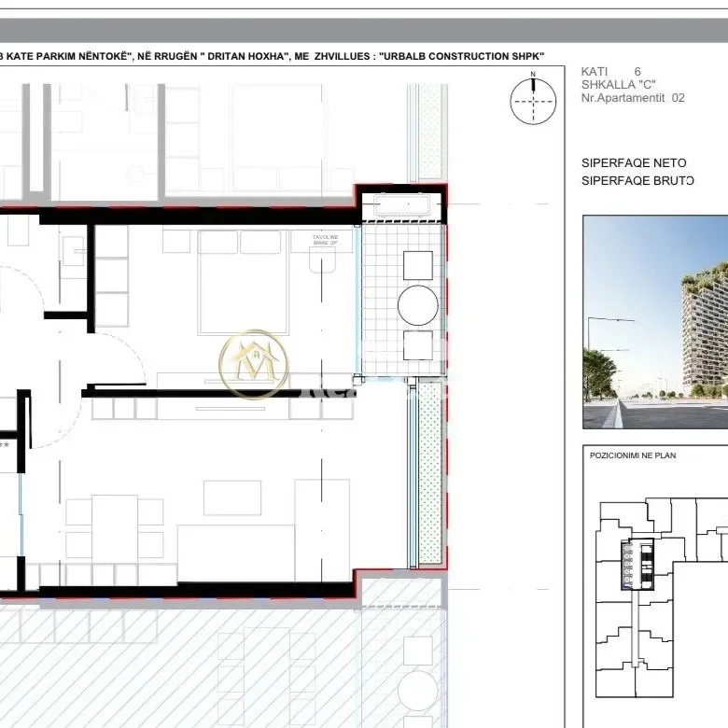
Task: Select the upper square chair on the balcony
Action: 417,264
